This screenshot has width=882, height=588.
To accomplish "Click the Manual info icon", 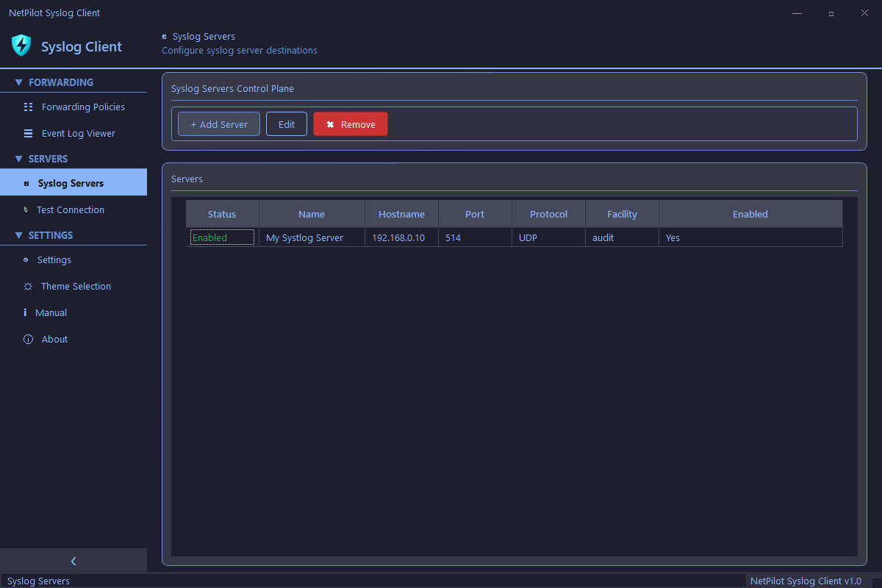I will [24, 312].
